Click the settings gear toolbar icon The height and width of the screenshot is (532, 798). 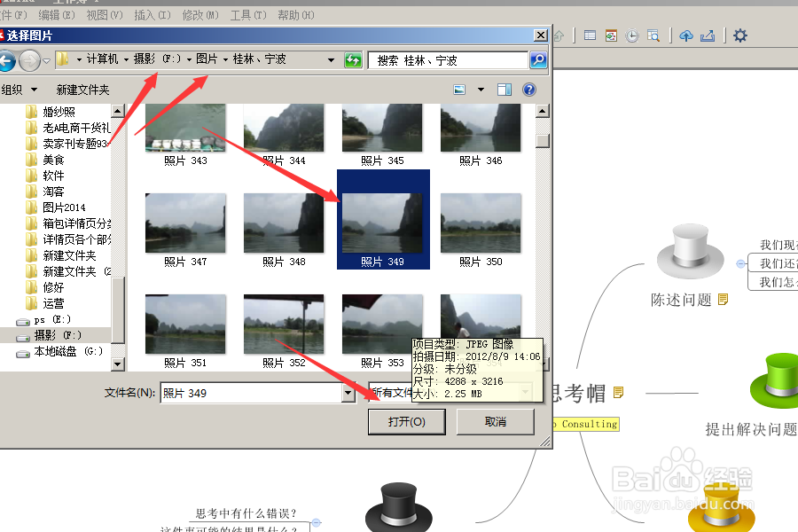click(x=740, y=35)
